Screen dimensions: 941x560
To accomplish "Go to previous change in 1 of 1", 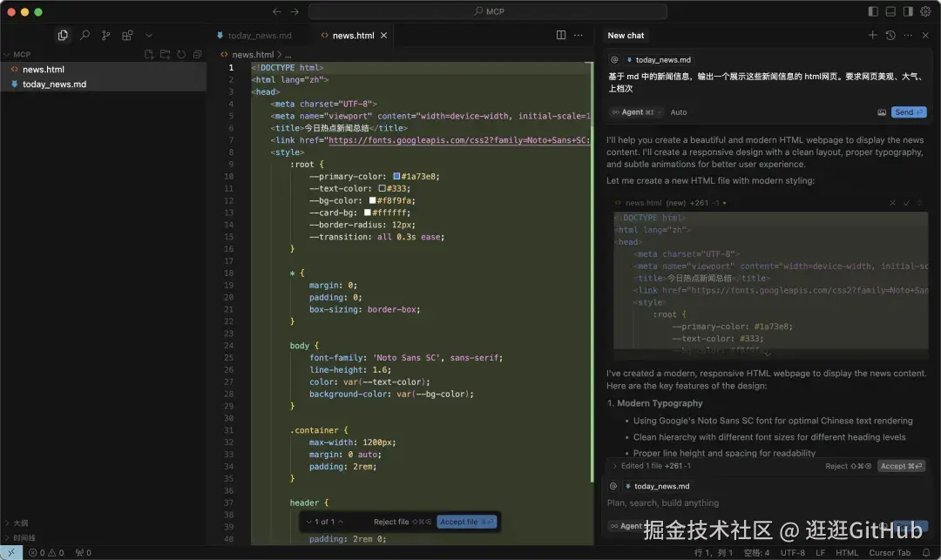I will tap(341, 522).
